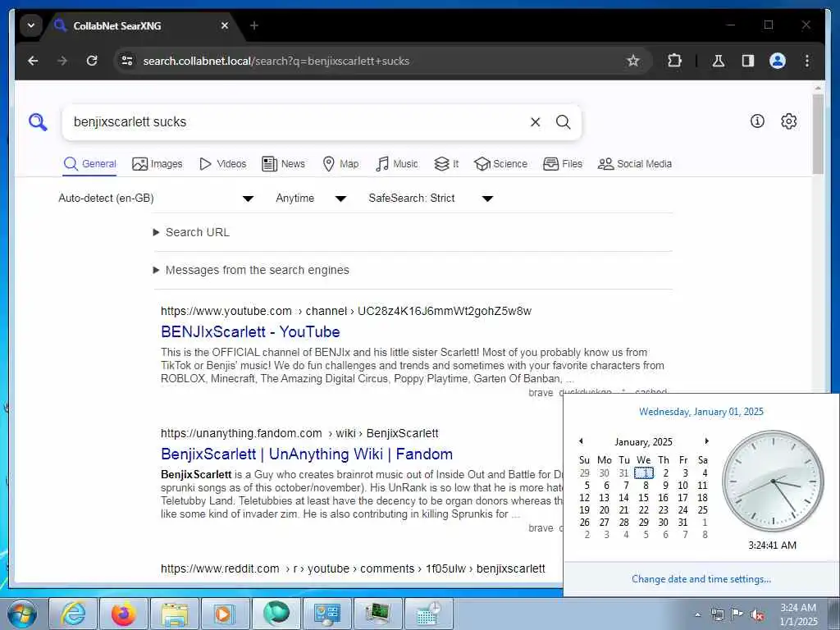Select January 31 in the calendar
Viewport: 840px width, 630px height.
(x=683, y=522)
